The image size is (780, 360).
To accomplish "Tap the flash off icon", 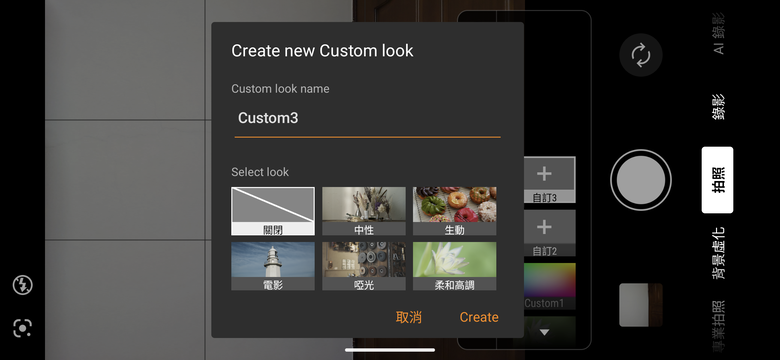I will 22,285.
